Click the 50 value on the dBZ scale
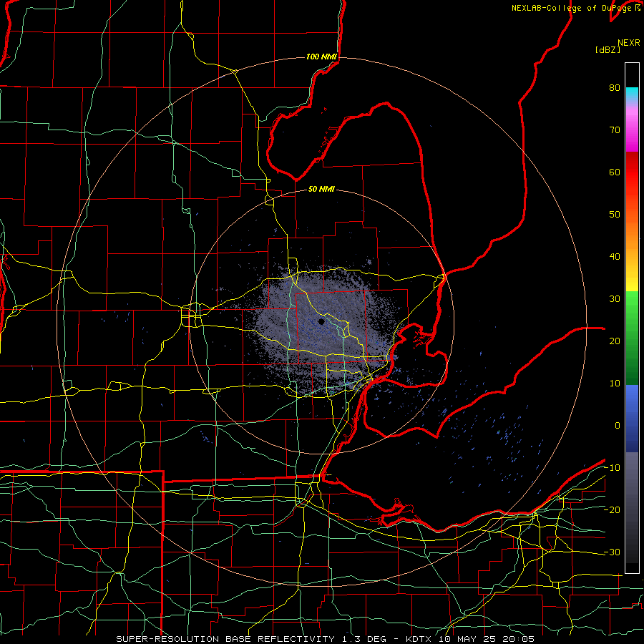 615,215
